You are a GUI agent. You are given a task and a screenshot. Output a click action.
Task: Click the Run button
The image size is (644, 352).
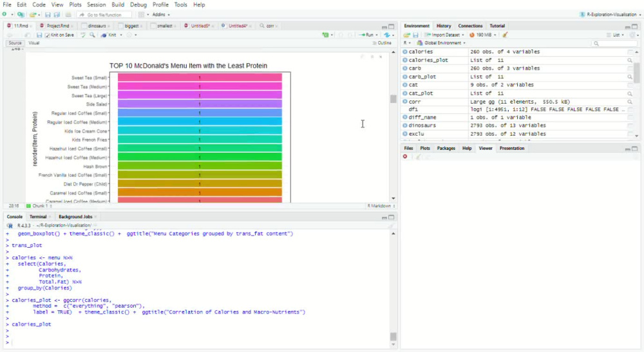(367, 35)
